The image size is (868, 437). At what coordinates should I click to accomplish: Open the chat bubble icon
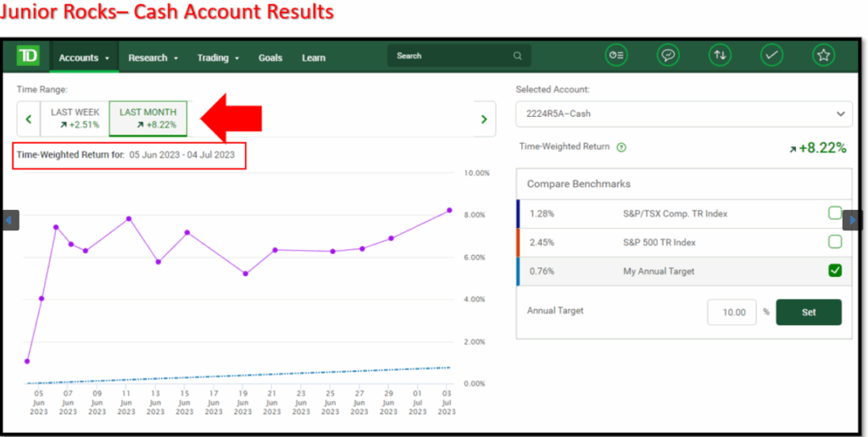point(669,56)
